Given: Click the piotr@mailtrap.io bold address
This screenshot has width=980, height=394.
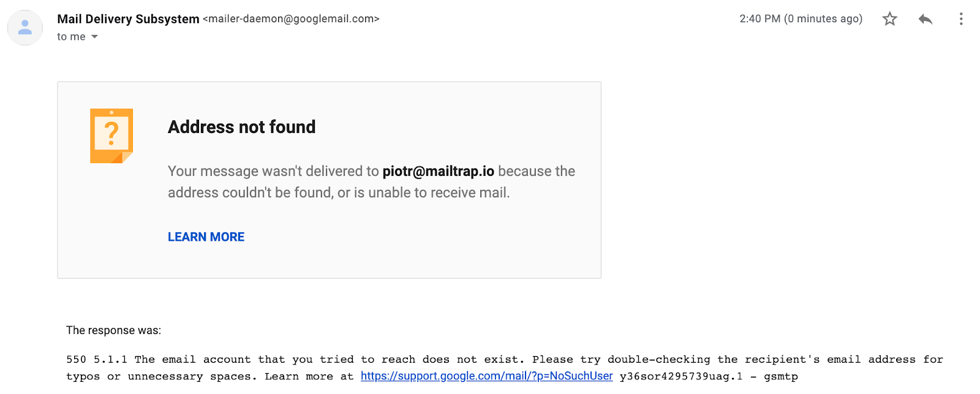Looking at the screenshot, I should point(438,172).
